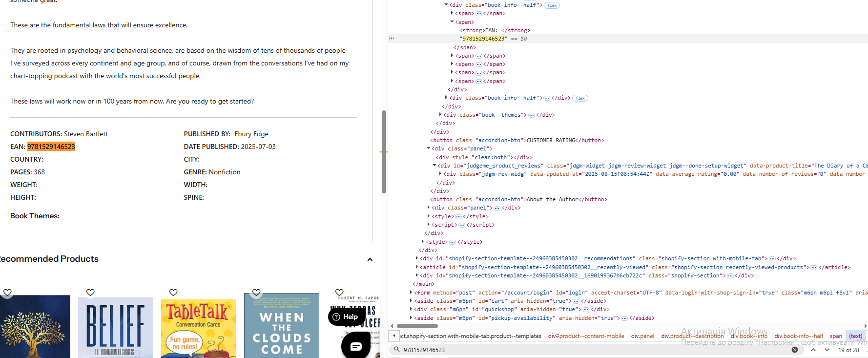Expand the aside id="cart" node

[411, 301]
